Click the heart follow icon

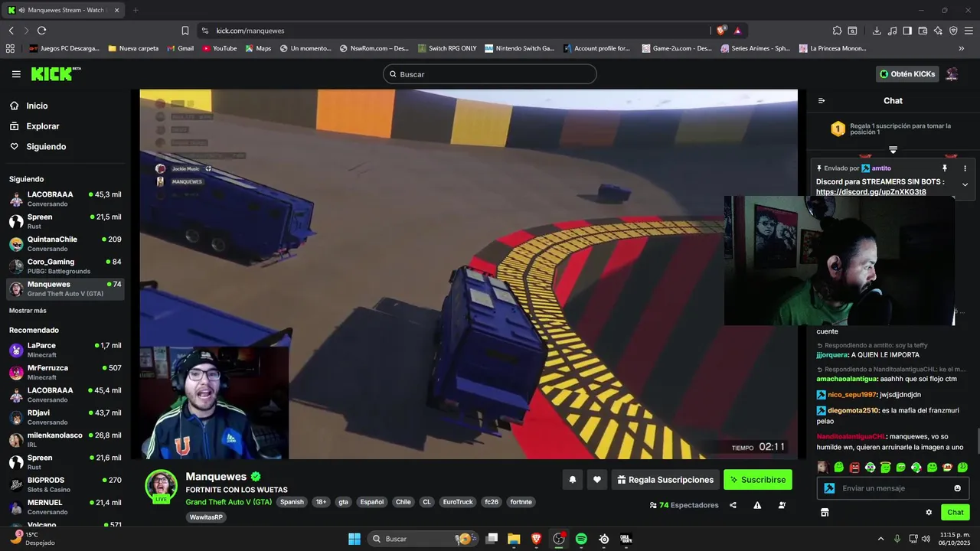pyautogui.click(x=597, y=480)
